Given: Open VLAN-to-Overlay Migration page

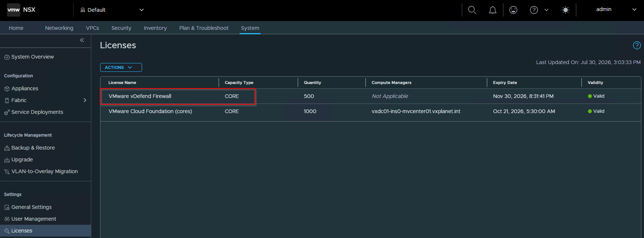Looking at the screenshot, I should [x=45, y=171].
